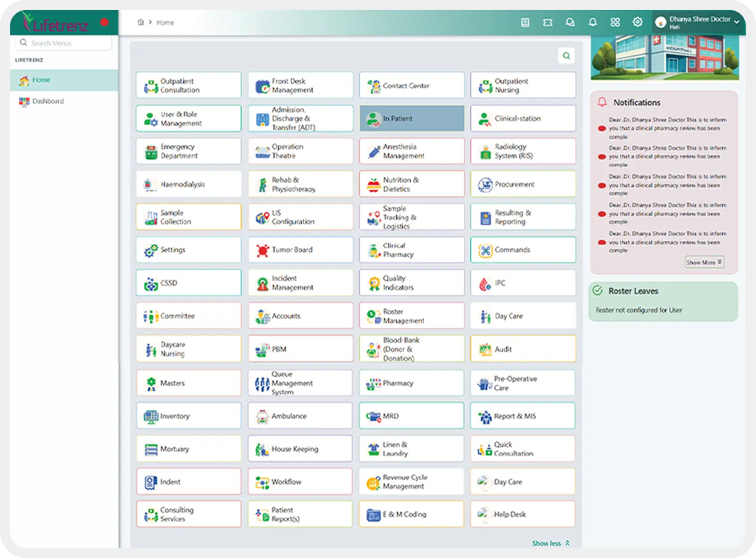Open Resulting & Reporting module
This screenshot has width=756, height=558.
pyautogui.click(x=523, y=217)
